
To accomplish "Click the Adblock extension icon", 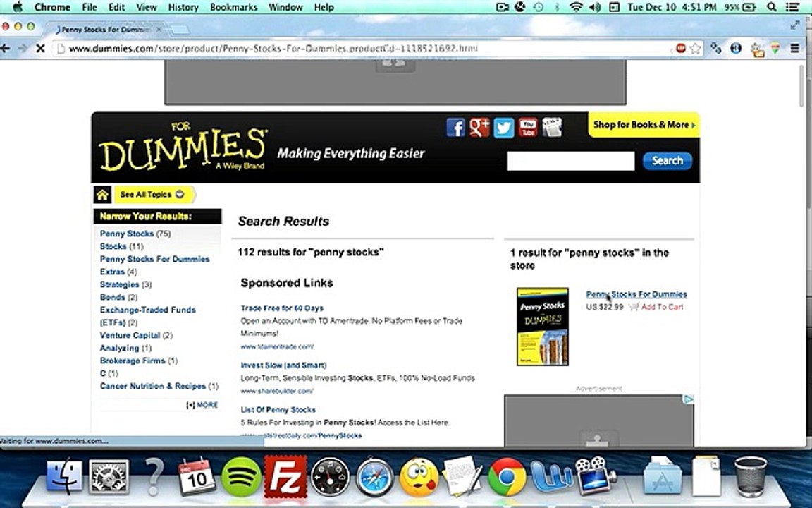I will pos(680,48).
